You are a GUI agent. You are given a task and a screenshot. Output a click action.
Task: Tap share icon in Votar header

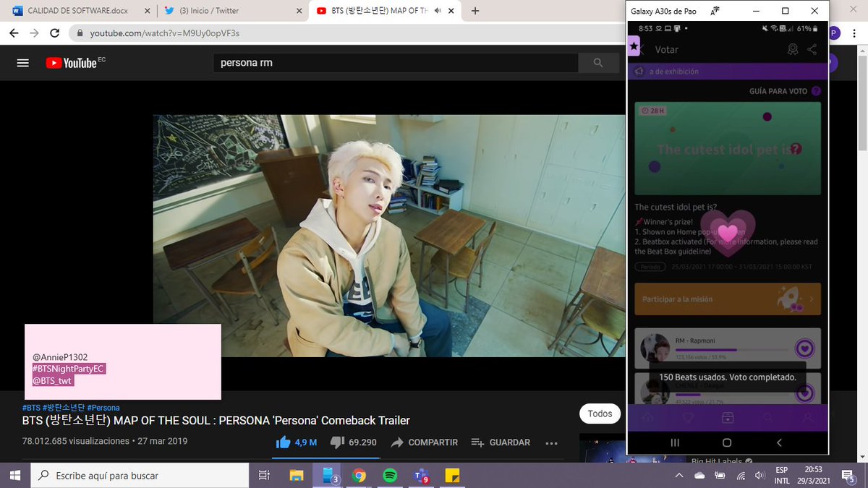pyautogui.click(x=812, y=49)
